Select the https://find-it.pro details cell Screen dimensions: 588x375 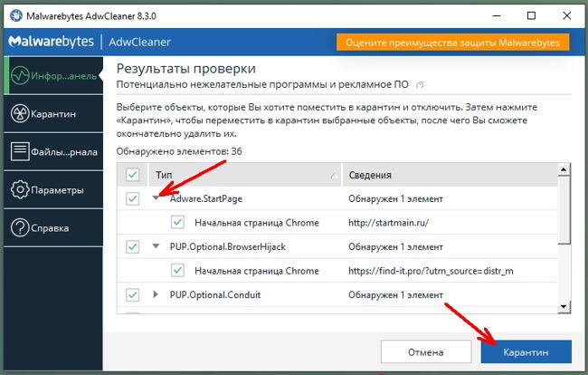point(431,271)
